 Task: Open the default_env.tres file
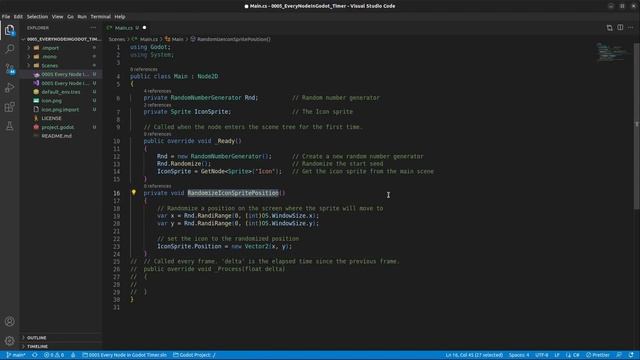(61, 92)
